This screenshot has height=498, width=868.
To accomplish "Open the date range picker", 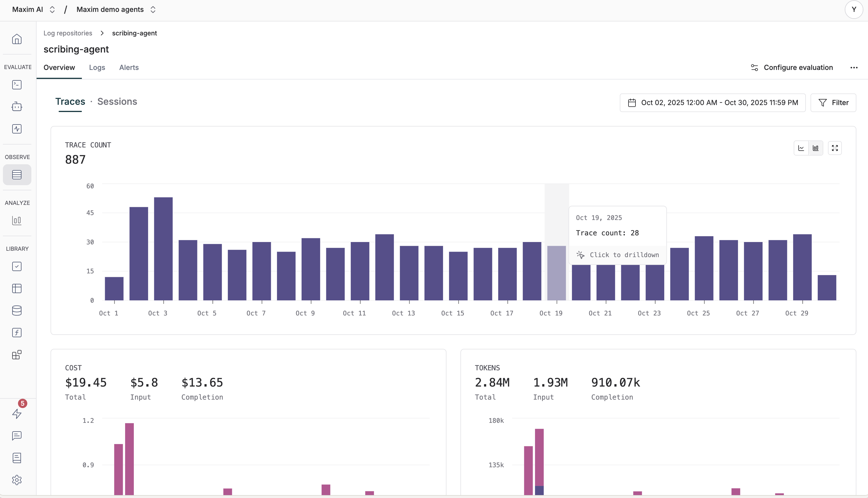I will pos(712,103).
